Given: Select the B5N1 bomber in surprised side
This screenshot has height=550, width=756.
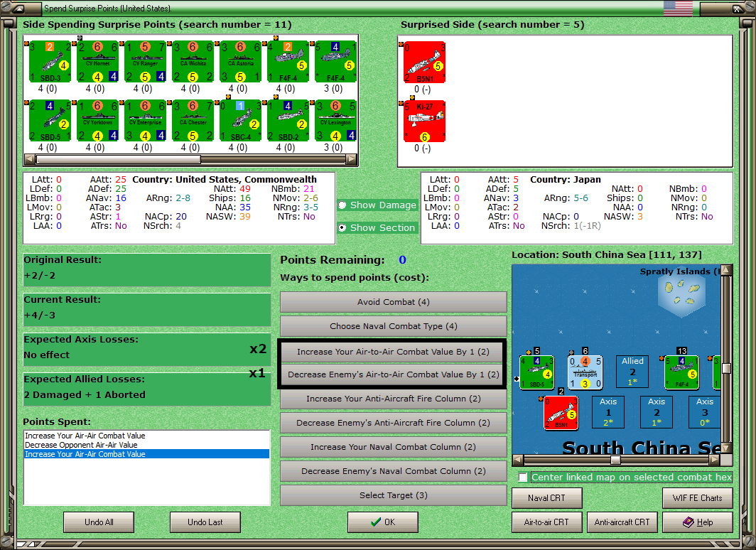Looking at the screenshot, I should (424, 63).
